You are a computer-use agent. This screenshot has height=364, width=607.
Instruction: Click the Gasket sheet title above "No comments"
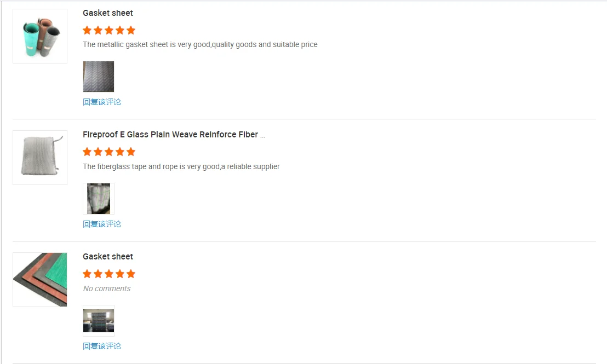108,257
